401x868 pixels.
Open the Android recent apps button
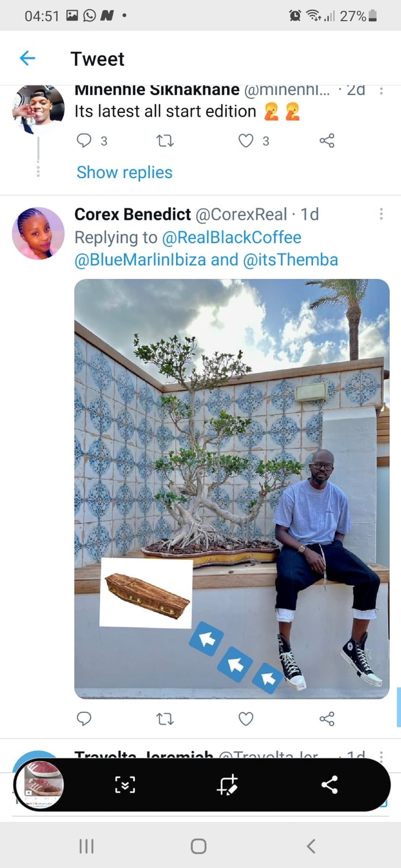tap(86, 846)
